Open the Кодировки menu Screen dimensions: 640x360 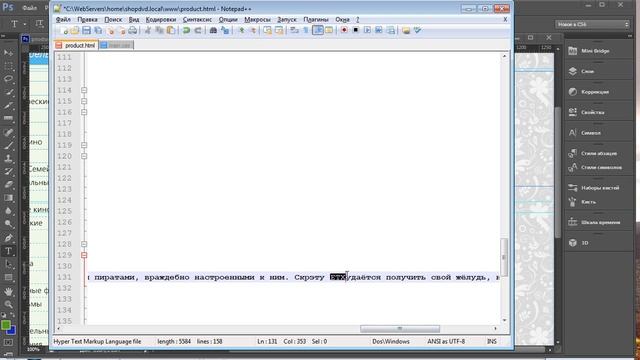click(161, 19)
